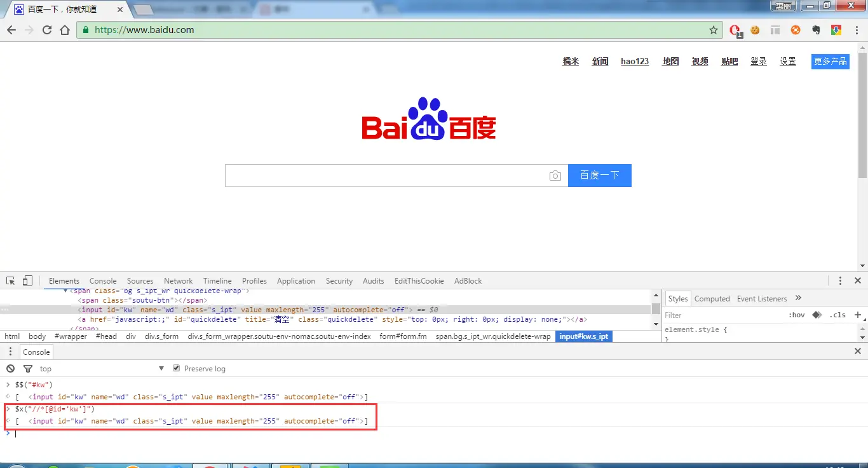
Task: Close the console drawer
Action: point(857,351)
